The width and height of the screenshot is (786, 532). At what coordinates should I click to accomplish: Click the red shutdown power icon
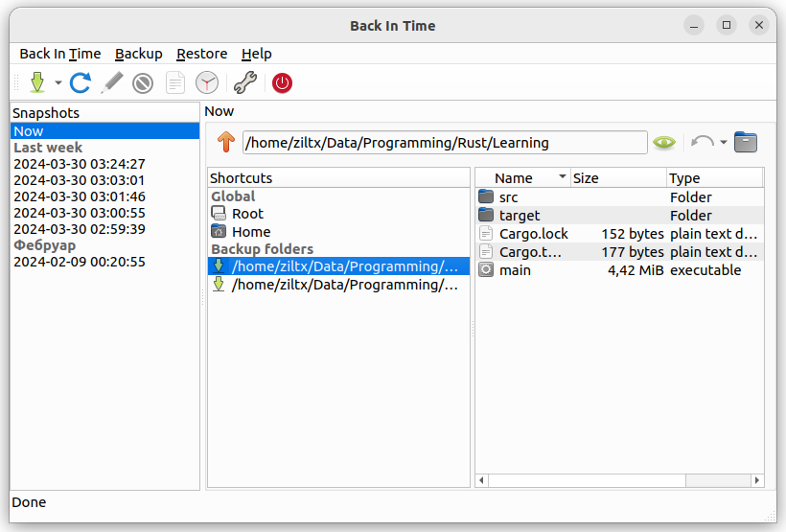pos(282,82)
